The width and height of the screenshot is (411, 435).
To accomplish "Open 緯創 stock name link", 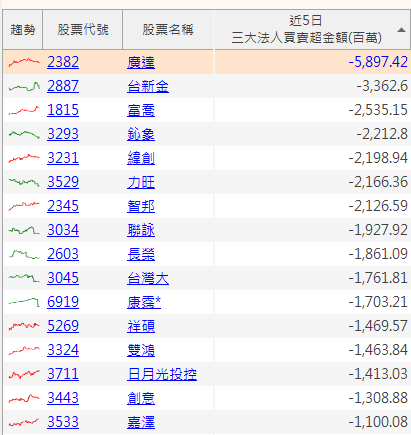I will click(141, 158).
